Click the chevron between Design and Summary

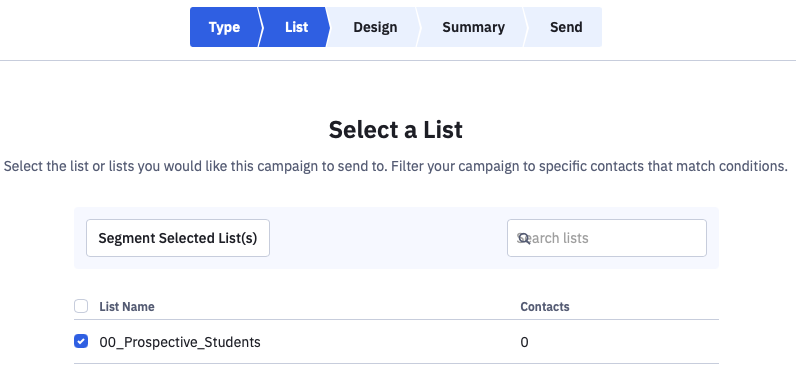coord(418,27)
